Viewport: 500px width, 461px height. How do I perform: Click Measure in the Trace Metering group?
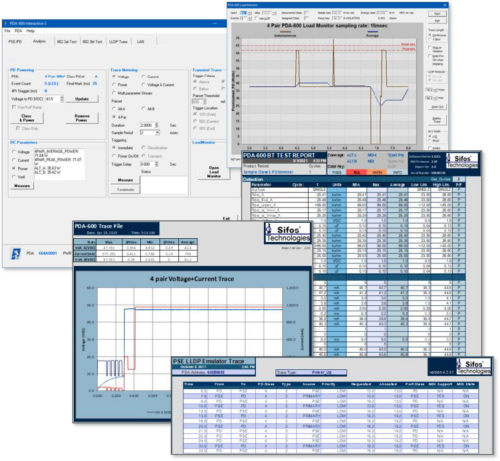pos(125,180)
